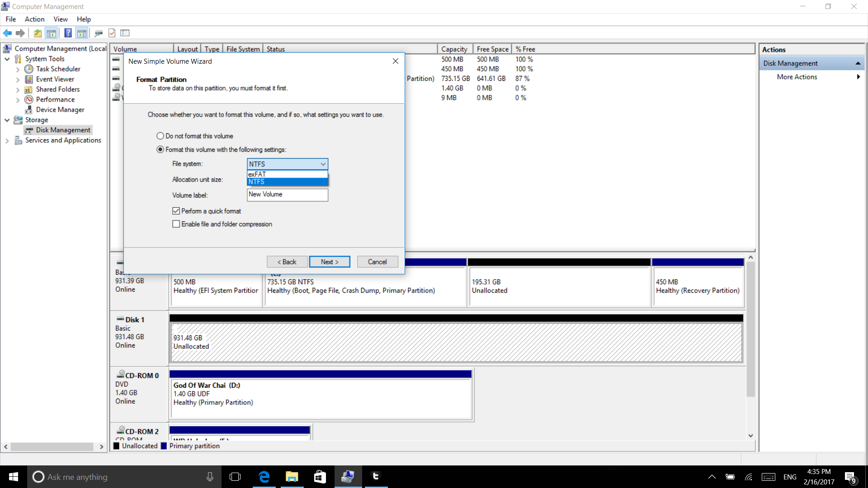Click the Cancel button in the wizard
Image resolution: width=868 pixels, height=488 pixels.
377,262
